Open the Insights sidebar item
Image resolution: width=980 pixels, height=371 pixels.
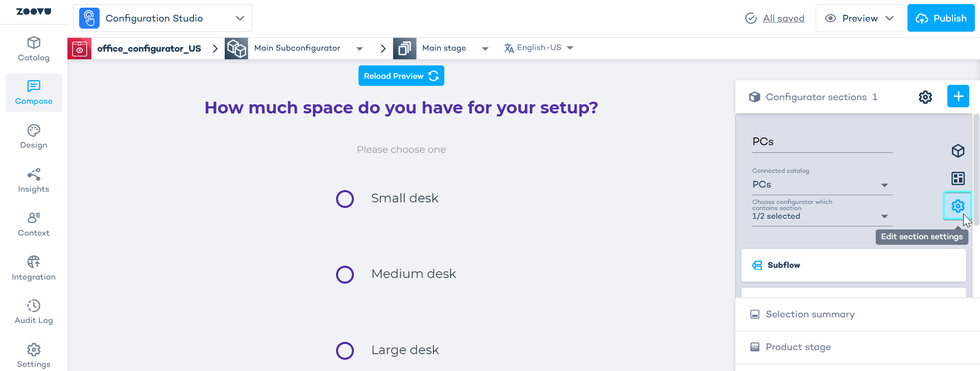[x=34, y=181]
